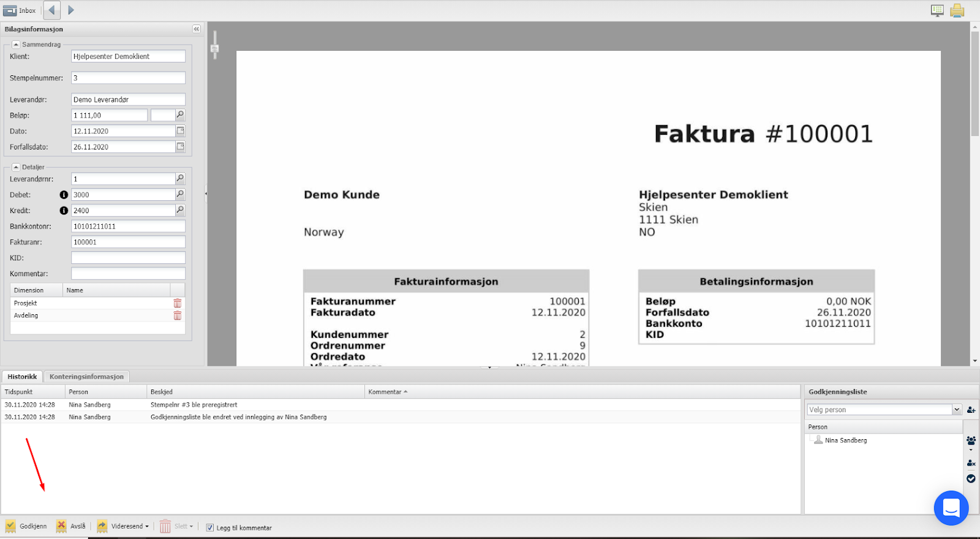Click the document zoom slider handle
Viewport: 980px width, 539px height.
(x=214, y=48)
